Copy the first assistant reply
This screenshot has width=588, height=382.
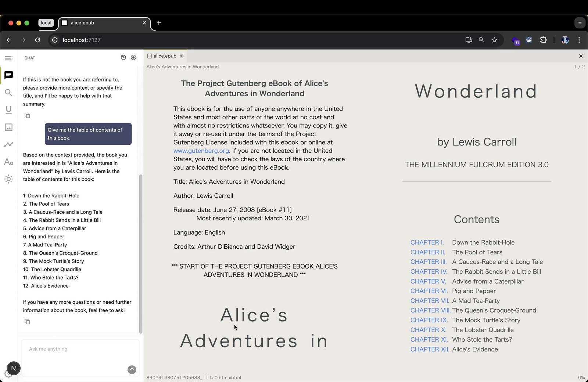(x=27, y=115)
